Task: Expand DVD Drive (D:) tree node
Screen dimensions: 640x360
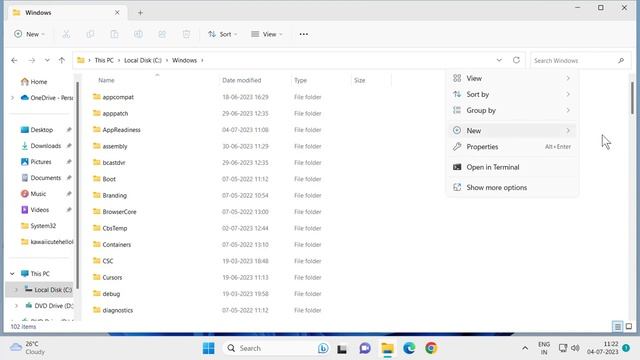Action: click(x=16, y=306)
